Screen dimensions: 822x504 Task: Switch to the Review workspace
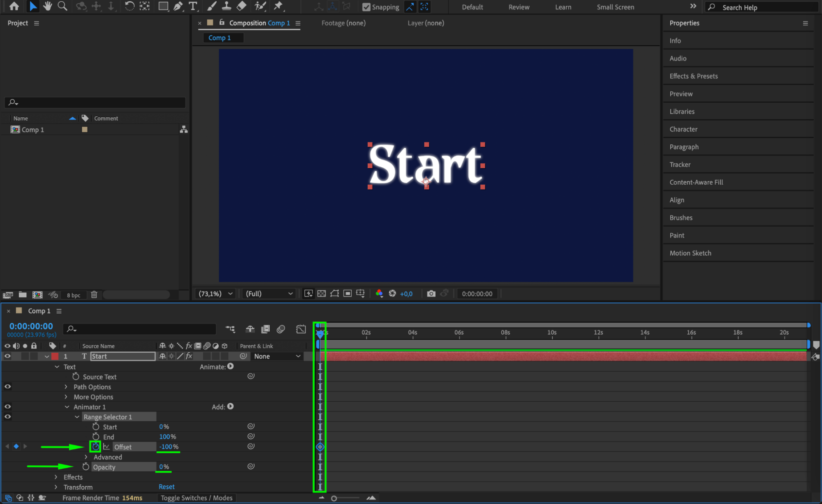click(519, 7)
